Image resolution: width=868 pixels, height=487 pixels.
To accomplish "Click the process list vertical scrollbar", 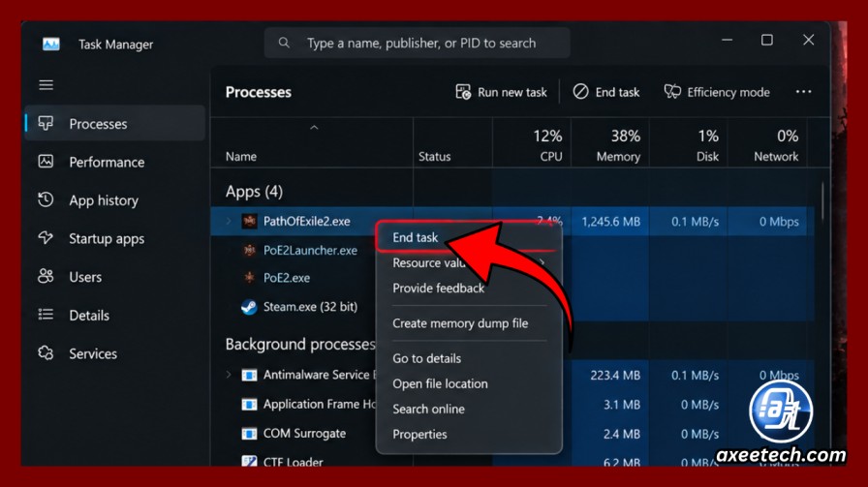I will coord(822,200).
